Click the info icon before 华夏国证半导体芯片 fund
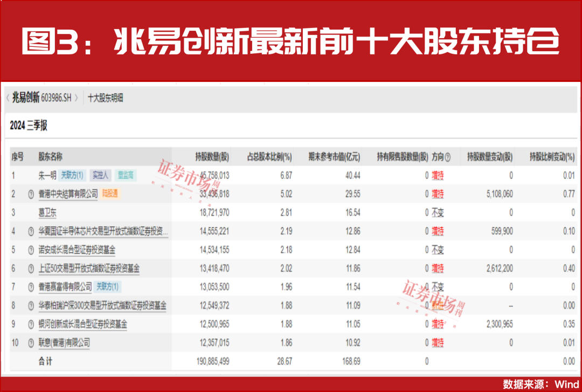 pos(31,232)
